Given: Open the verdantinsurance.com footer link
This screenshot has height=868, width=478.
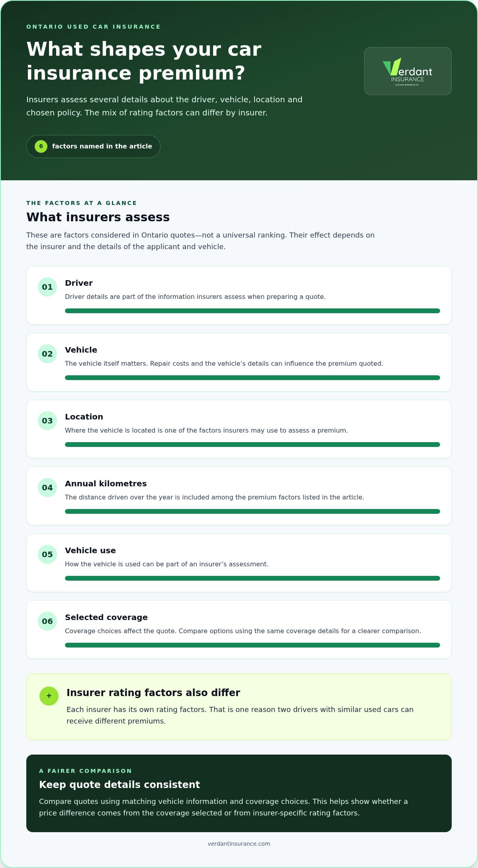Looking at the screenshot, I should click(x=239, y=844).
